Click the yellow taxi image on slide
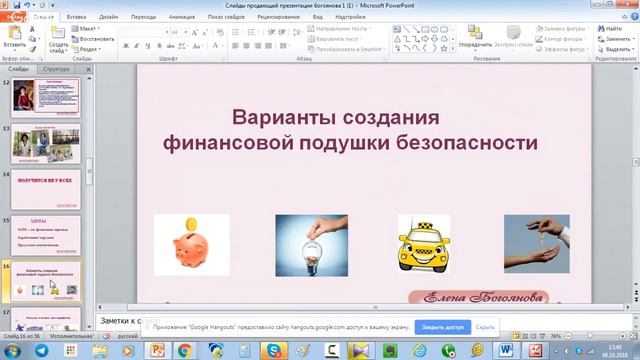This screenshot has width=640, height=360. (x=424, y=244)
